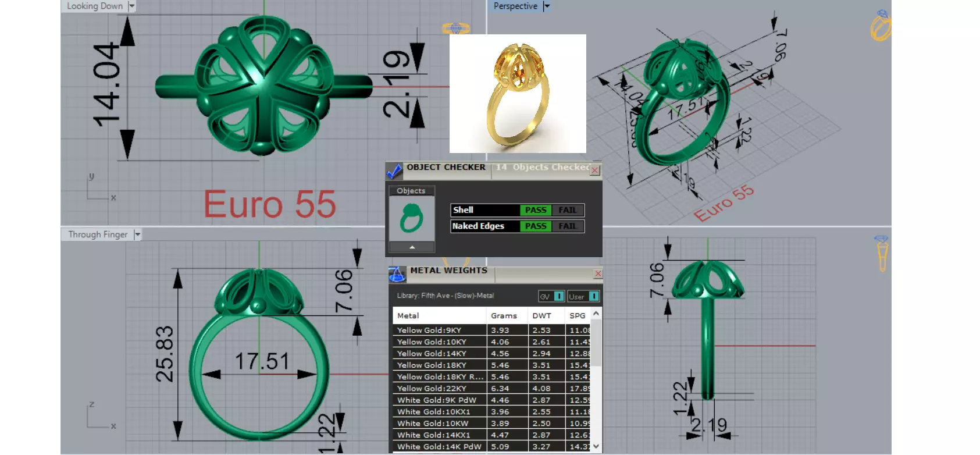Collapse the Objects list with up arrow
The height and width of the screenshot is (455, 980).
(412, 247)
